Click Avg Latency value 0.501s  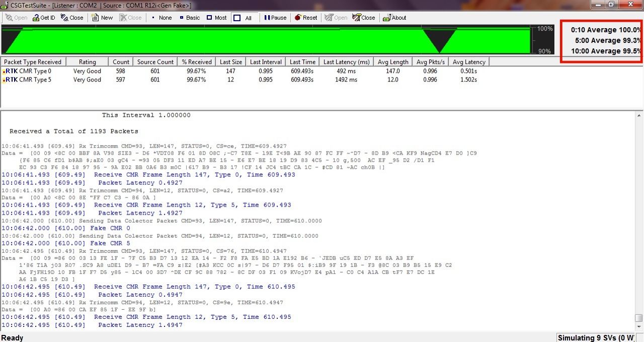[x=468, y=72]
